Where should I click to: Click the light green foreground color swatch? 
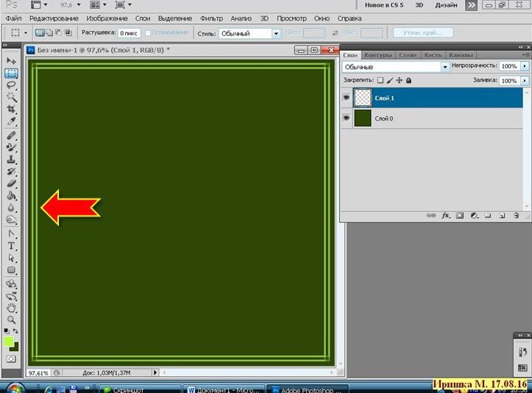point(9,342)
